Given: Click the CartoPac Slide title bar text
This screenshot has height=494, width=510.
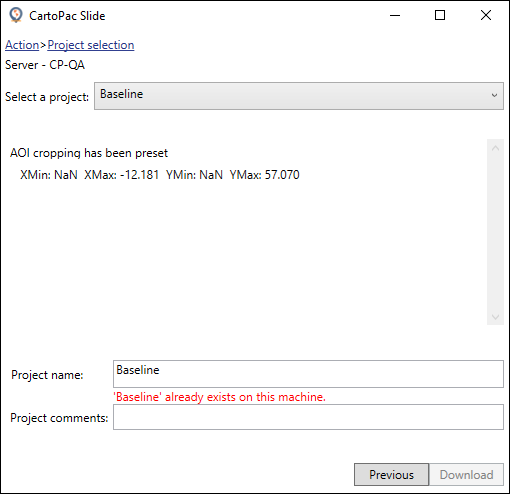Looking at the screenshot, I should [67, 16].
